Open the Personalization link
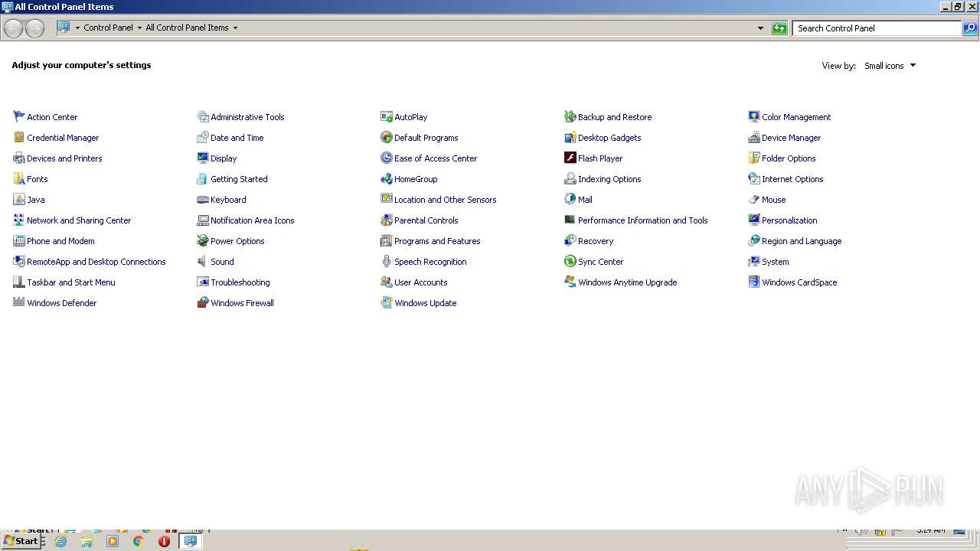 (789, 220)
